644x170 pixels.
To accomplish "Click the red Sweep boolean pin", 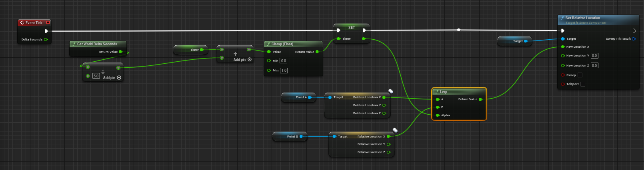I will [x=563, y=75].
